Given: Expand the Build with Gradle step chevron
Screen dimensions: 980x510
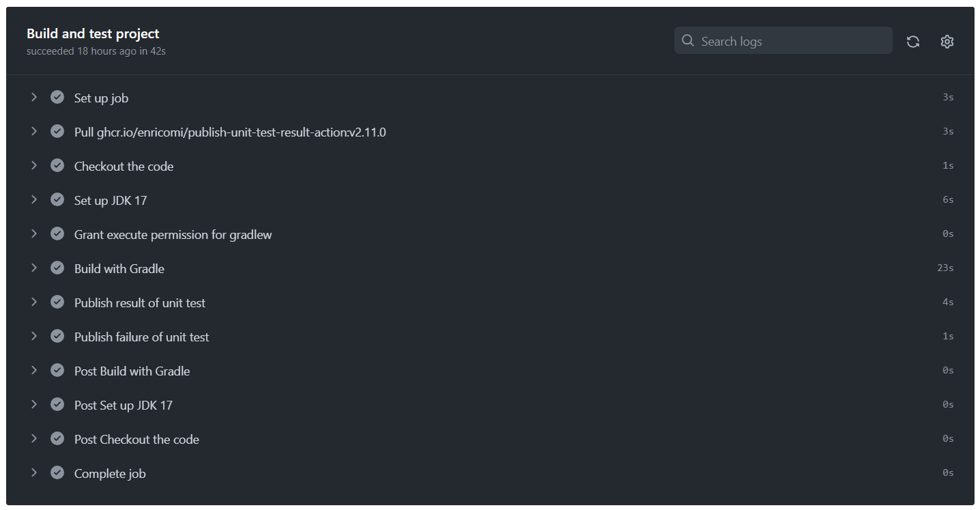Looking at the screenshot, I should (33, 268).
